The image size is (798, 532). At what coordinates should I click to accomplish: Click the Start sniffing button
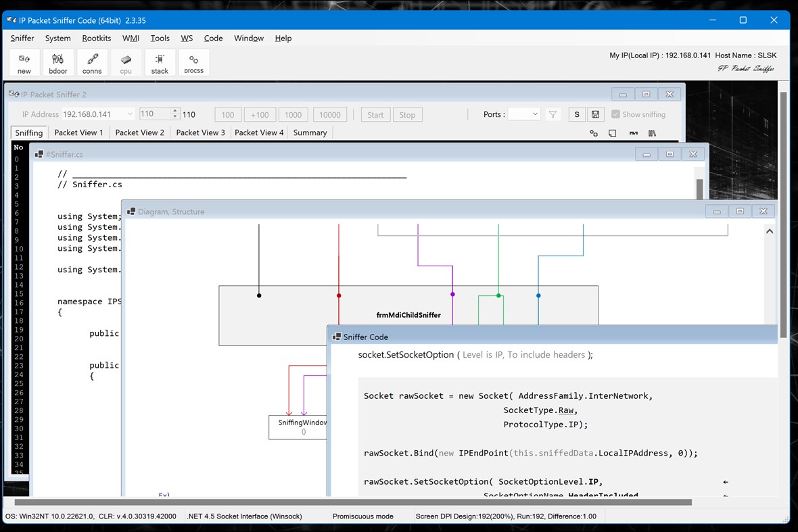pyautogui.click(x=375, y=114)
